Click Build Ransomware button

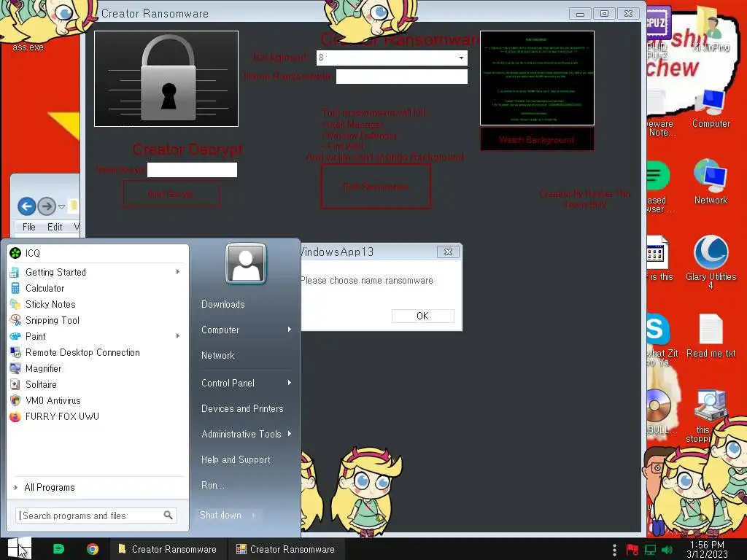point(376,186)
